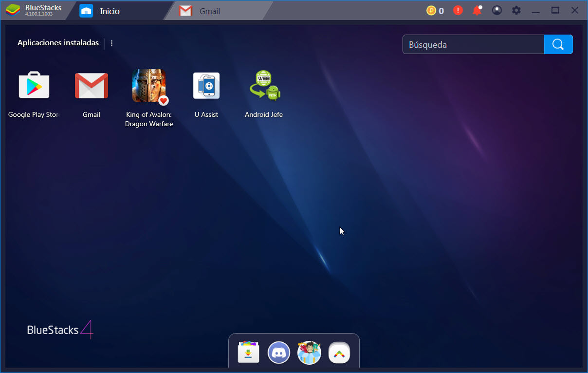
Task: Open BlueStacks settings gear
Action: point(516,10)
